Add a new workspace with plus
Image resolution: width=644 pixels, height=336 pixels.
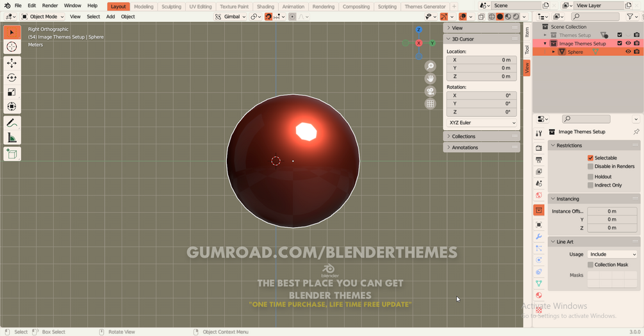click(454, 6)
